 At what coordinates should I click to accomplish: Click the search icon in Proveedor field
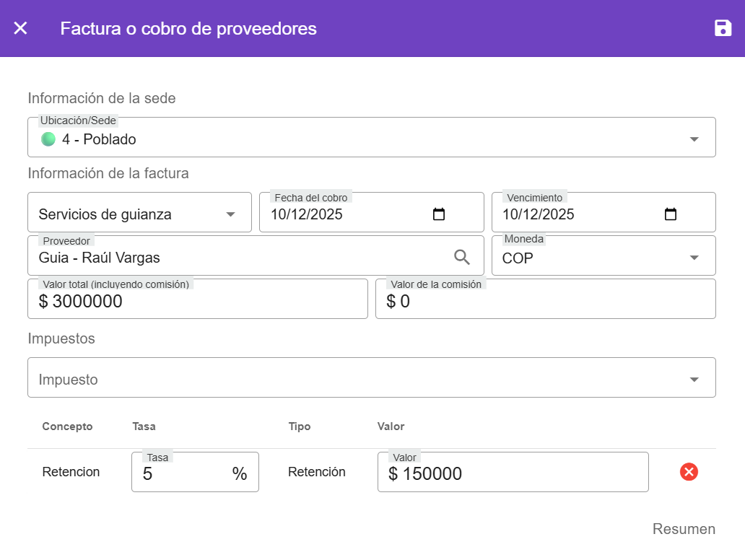[x=462, y=257]
